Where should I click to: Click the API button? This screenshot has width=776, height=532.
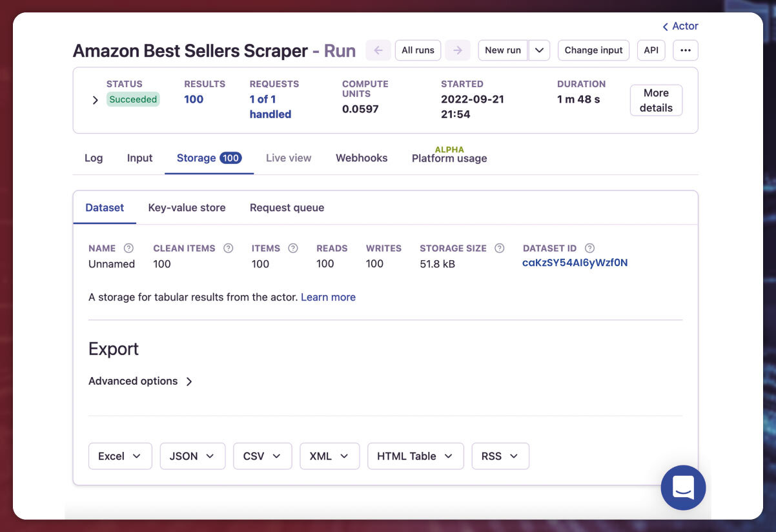[651, 50]
